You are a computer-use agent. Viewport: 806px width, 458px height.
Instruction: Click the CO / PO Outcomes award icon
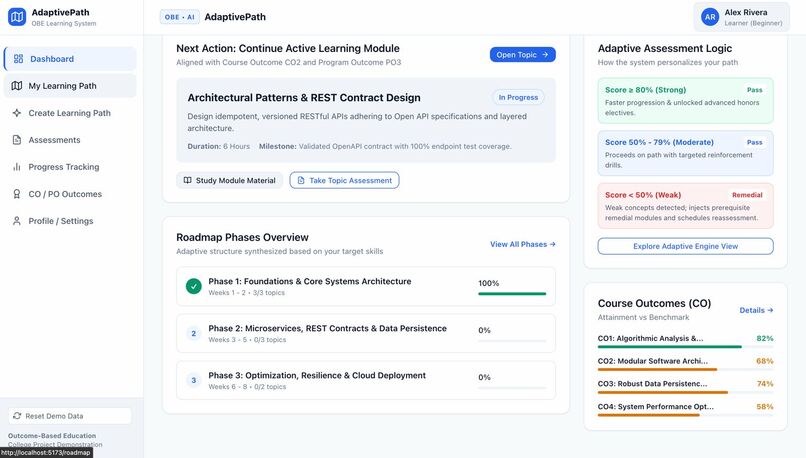pyautogui.click(x=17, y=194)
